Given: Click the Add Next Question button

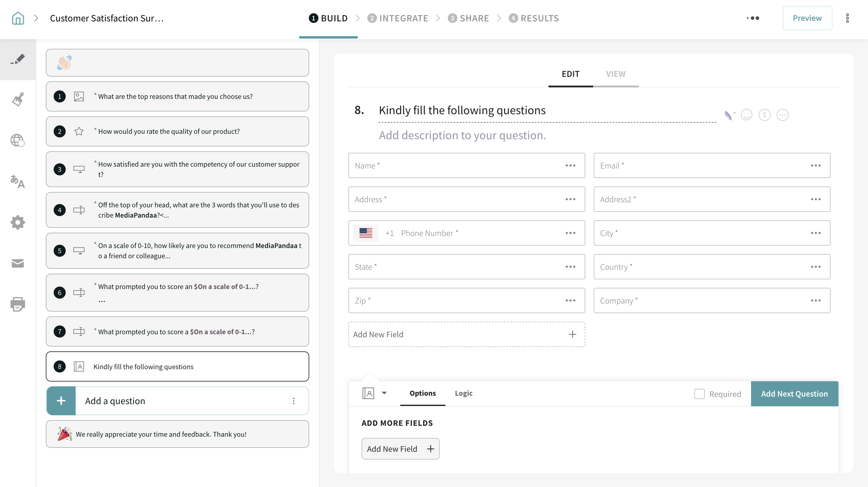Looking at the screenshot, I should (794, 394).
